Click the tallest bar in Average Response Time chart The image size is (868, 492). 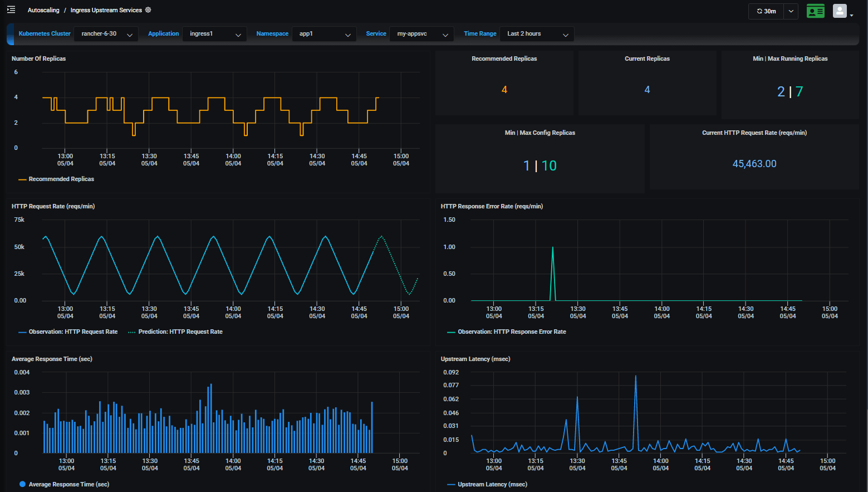[211, 418]
